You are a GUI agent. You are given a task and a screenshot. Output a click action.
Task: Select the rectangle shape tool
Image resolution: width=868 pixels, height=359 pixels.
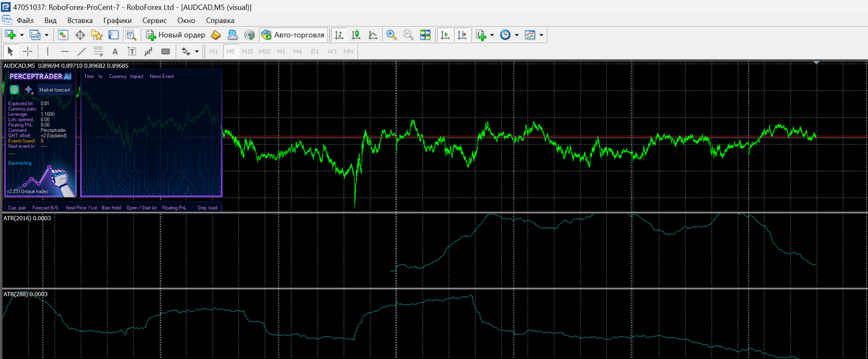pos(166,51)
